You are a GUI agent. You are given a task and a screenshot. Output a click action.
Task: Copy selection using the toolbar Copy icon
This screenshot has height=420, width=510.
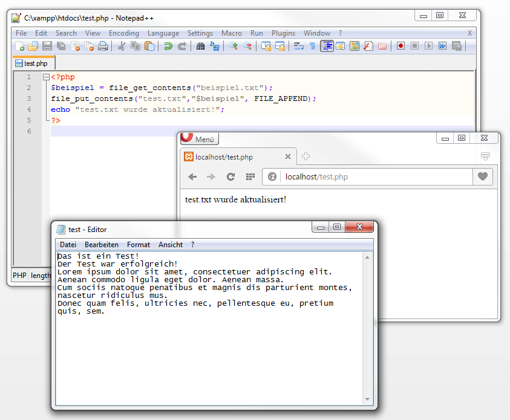click(136, 46)
